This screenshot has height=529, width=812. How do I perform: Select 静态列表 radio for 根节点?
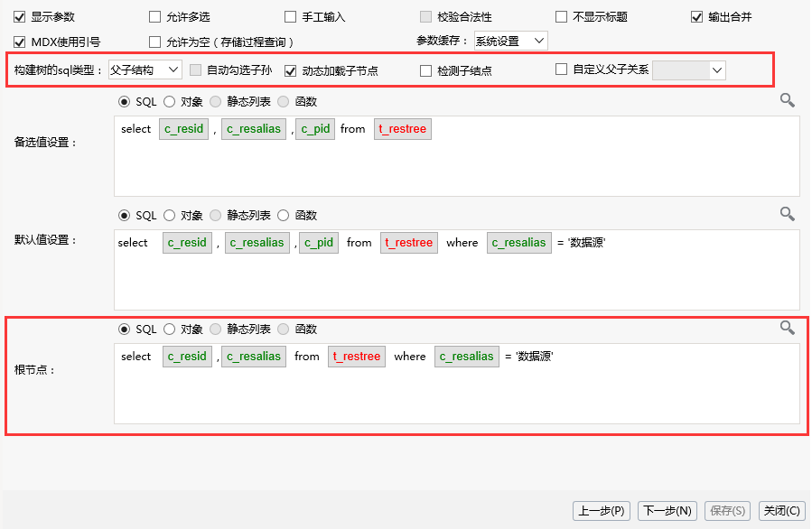216,329
